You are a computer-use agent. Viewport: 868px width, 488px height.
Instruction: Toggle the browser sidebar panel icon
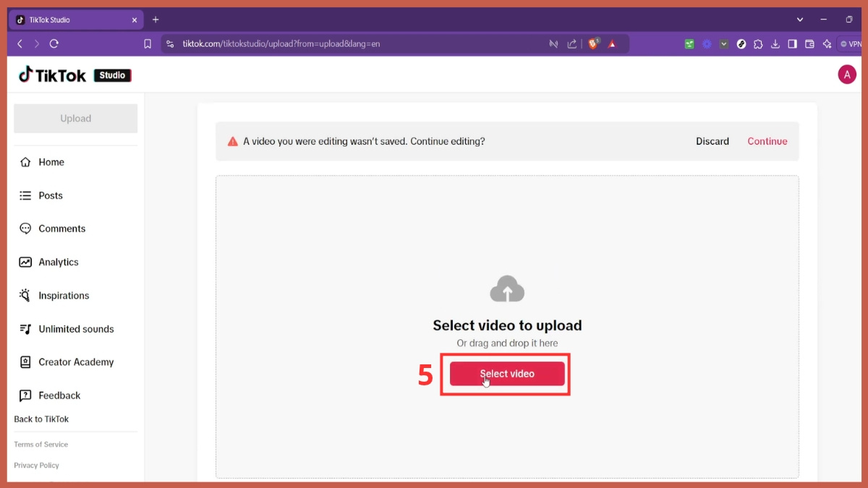[792, 44]
